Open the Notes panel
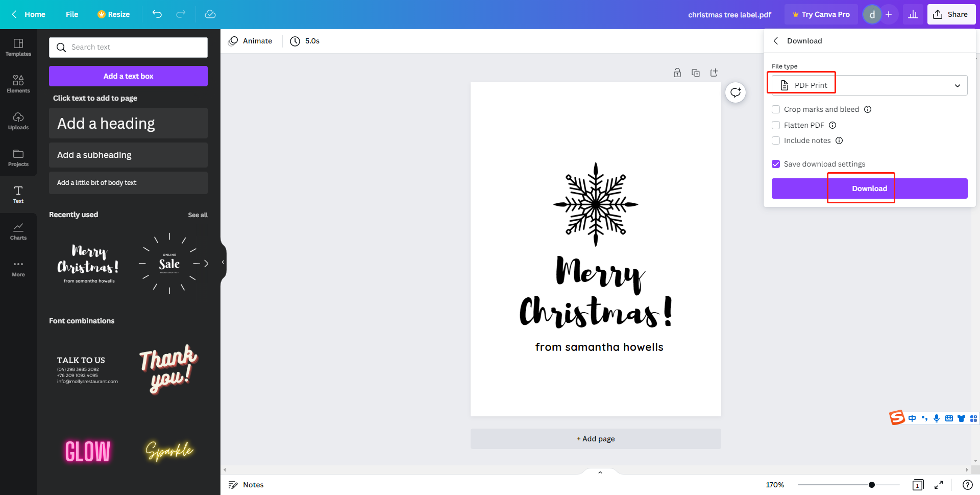Image resolution: width=980 pixels, height=495 pixels. [246, 485]
